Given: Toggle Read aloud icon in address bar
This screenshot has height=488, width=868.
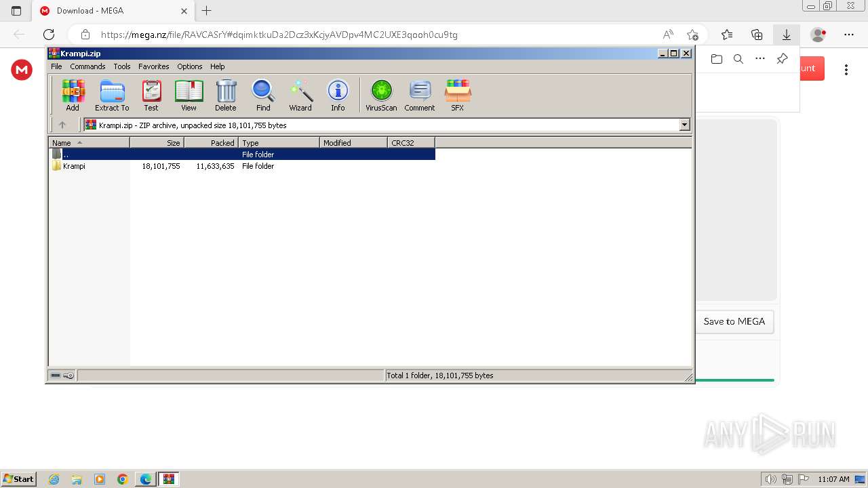Looking at the screenshot, I should [668, 35].
